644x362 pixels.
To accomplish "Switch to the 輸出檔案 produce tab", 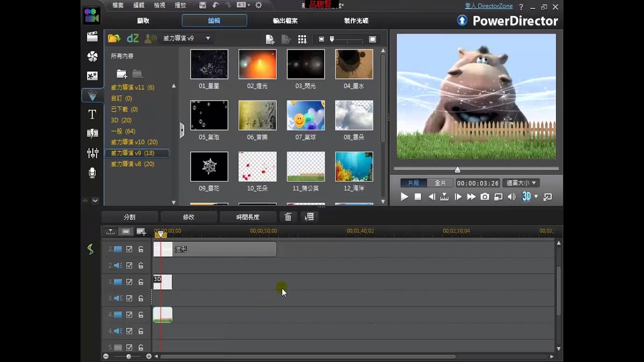I will coord(285,21).
